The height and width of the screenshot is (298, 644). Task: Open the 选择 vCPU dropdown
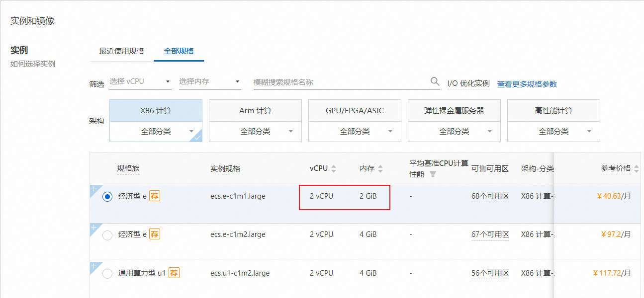[x=140, y=81]
